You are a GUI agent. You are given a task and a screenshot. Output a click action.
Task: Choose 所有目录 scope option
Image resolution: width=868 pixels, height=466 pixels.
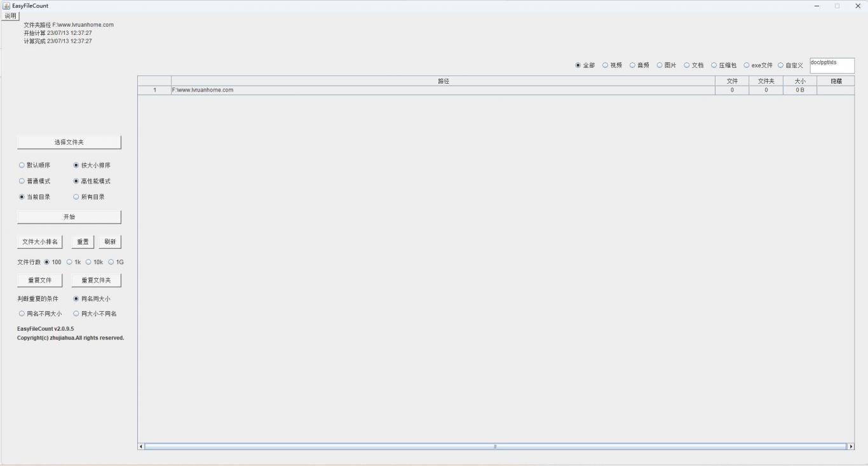pyautogui.click(x=77, y=197)
